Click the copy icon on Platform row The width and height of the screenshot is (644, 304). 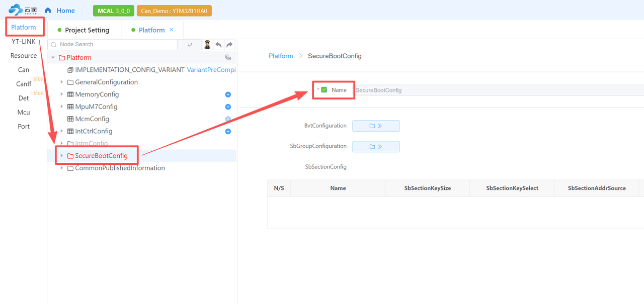[x=228, y=58]
